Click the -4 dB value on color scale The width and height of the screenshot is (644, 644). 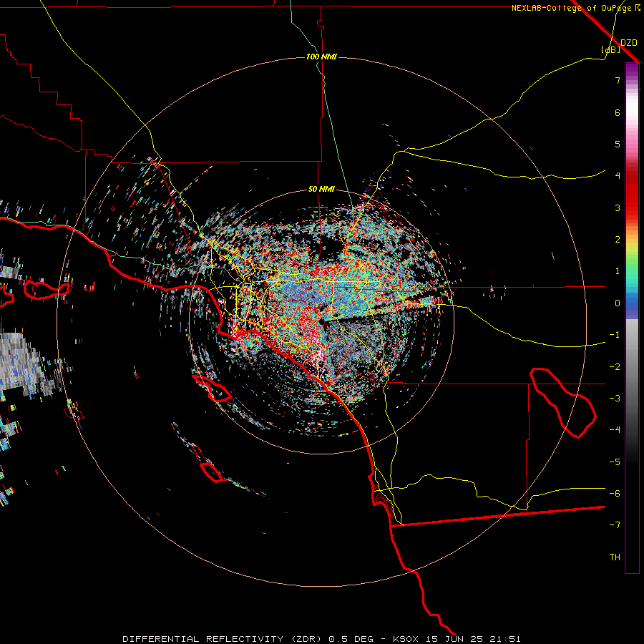pyautogui.click(x=615, y=430)
